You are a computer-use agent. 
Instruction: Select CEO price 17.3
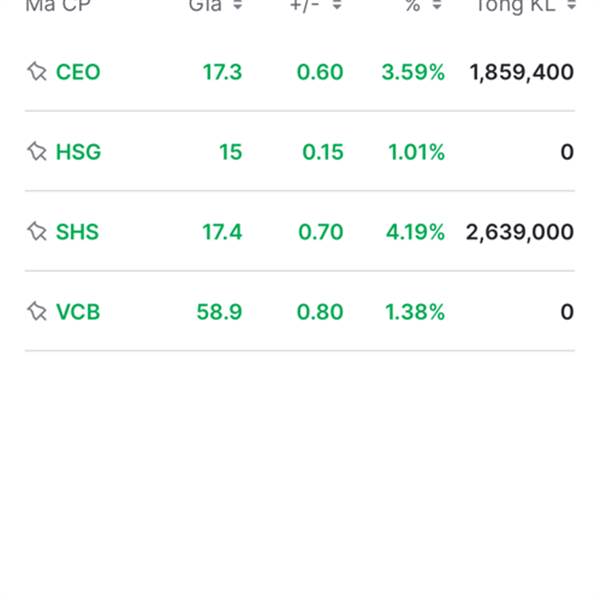pos(222,72)
